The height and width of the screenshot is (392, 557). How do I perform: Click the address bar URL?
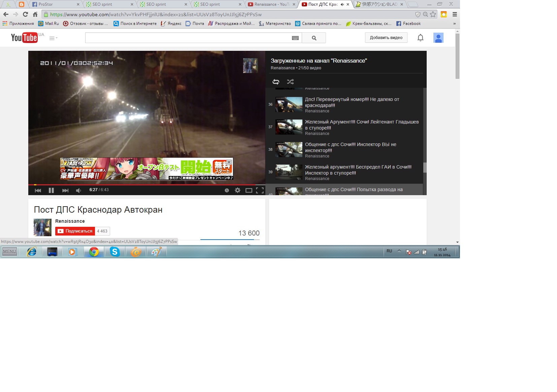point(156,14)
